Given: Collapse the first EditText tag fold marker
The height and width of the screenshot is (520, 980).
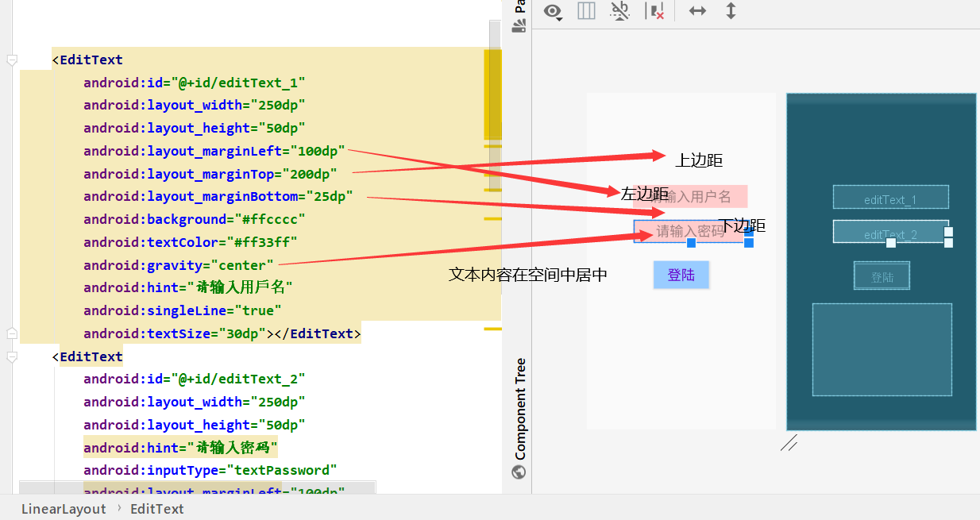Looking at the screenshot, I should click(x=11, y=60).
